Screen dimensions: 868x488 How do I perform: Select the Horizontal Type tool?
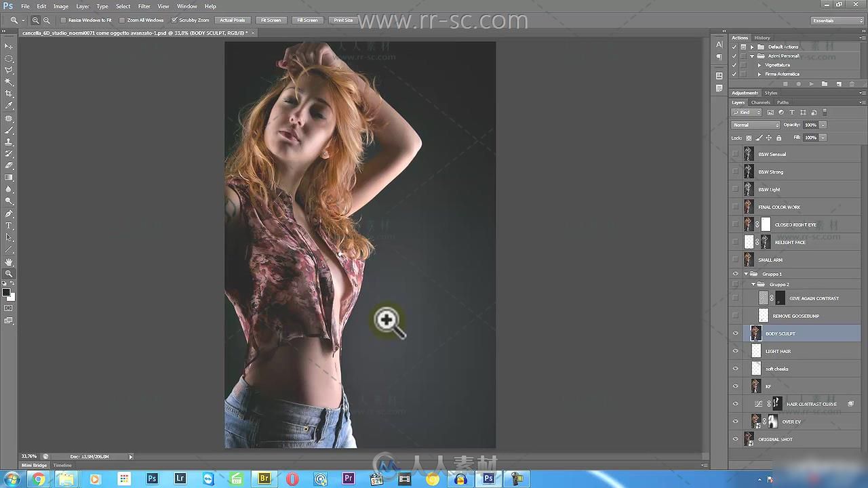click(9, 226)
